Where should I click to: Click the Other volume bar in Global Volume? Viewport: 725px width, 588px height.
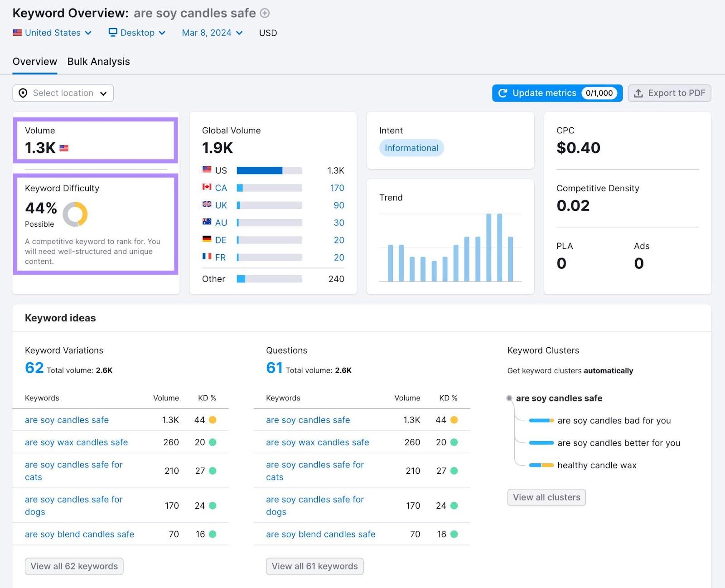tap(270, 279)
